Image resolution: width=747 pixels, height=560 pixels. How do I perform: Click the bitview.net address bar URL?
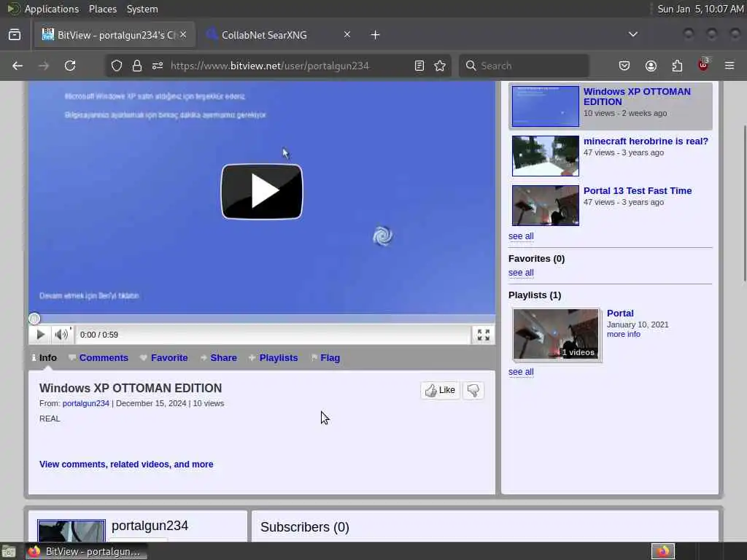coord(270,66)
